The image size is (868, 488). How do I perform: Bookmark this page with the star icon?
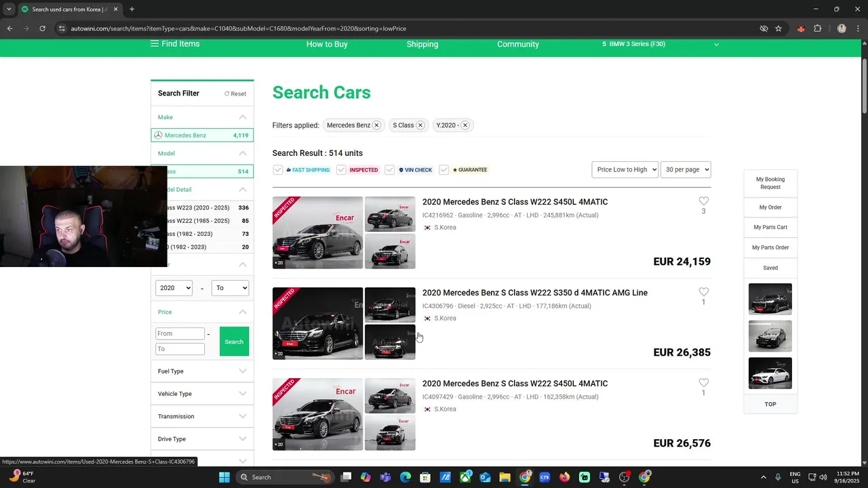778,28
